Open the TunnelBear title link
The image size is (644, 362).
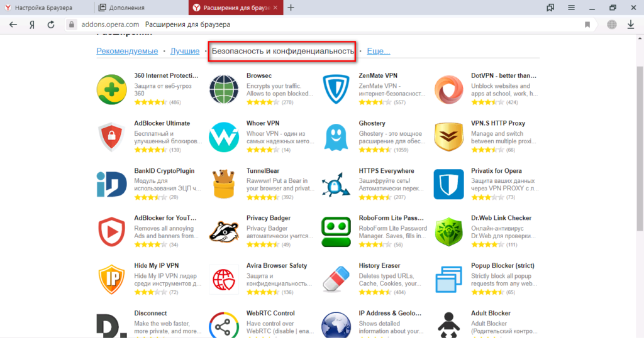coord(263,171)
